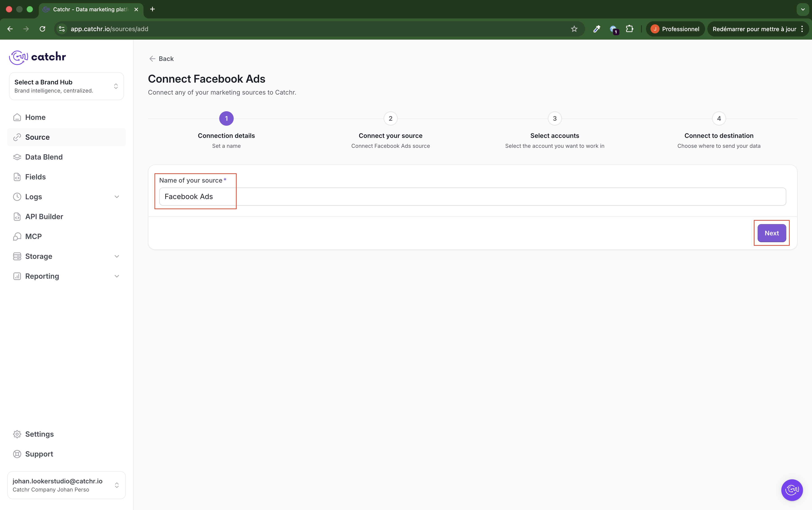Open the API Builder menu item

point(44,217)
